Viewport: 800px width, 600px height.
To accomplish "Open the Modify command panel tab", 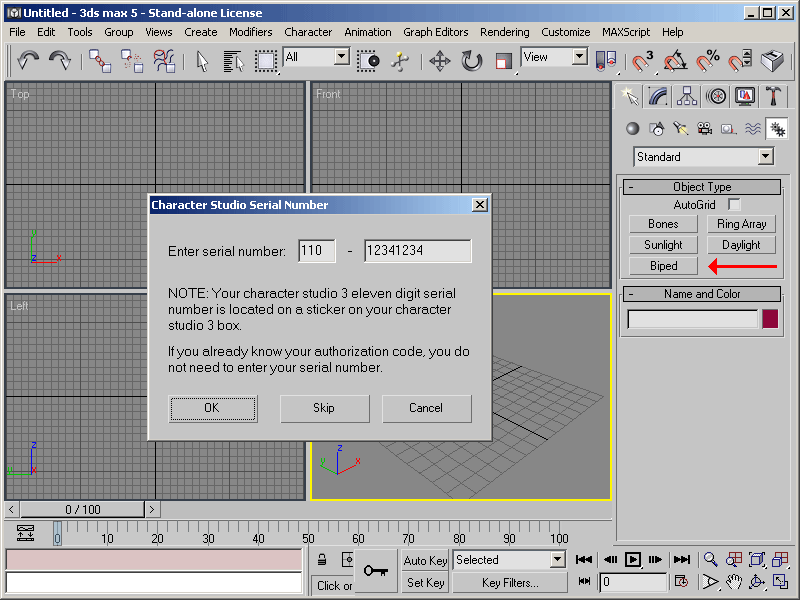I will tap(658, 96).
